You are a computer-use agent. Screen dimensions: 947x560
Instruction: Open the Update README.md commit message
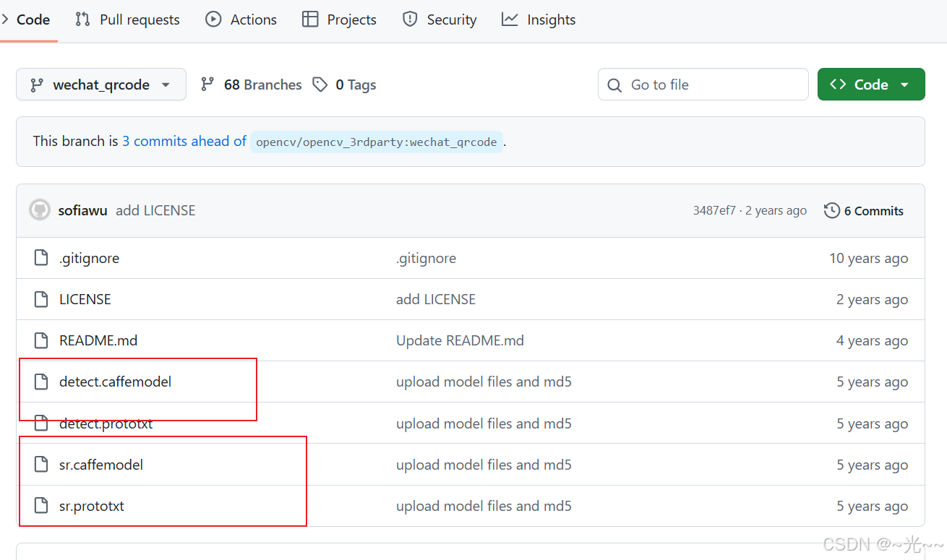coord(460,340)
